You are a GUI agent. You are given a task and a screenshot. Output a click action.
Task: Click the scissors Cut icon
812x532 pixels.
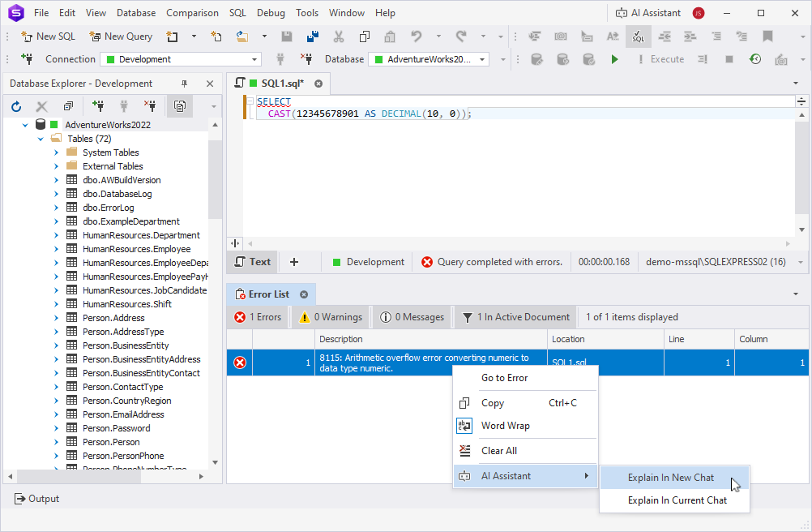pos(339,36)
